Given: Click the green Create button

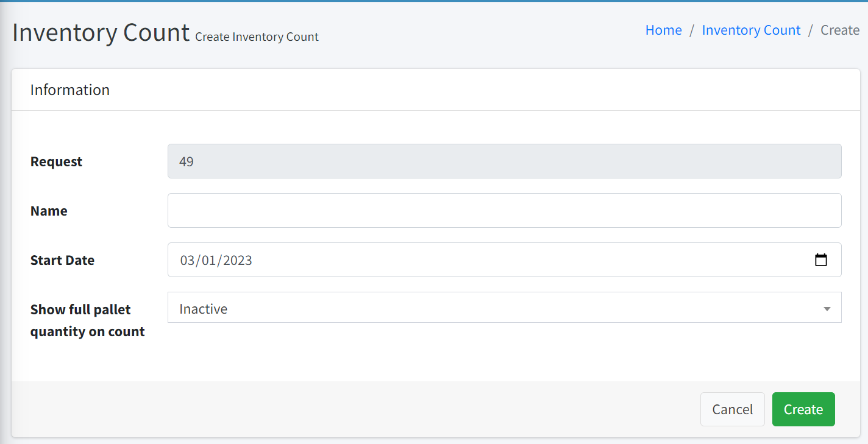Looking at the screenshot, I should [x=803, y=409].
